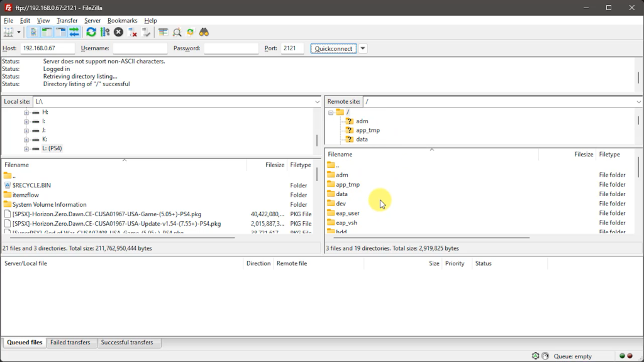Switch to Failed transfers tab
The height and width of the screenshot is (362, 644).
pos(70,343)
